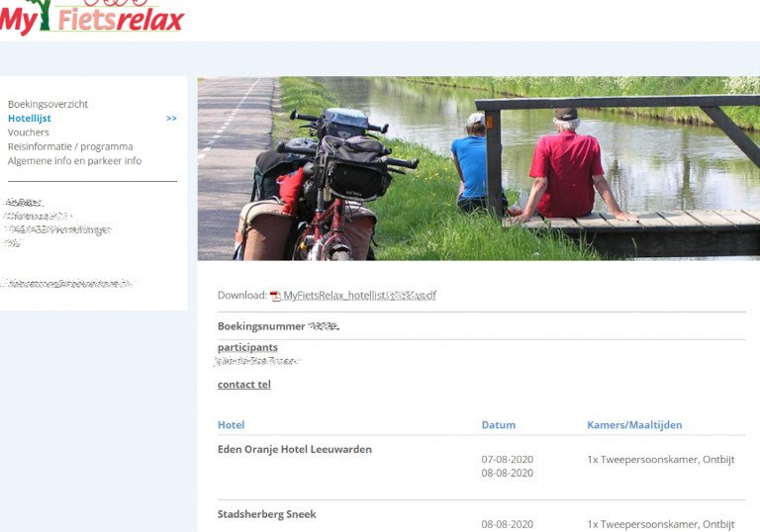Click the Tweepersoonskamer text for Eden Oranje Hotel
The height and width of the screenshot is (532, 760).
click(x=661, y=460)
